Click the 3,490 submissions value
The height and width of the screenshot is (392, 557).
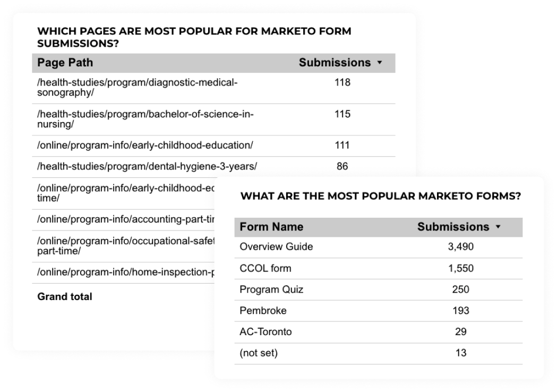click(x=461, y=247)
